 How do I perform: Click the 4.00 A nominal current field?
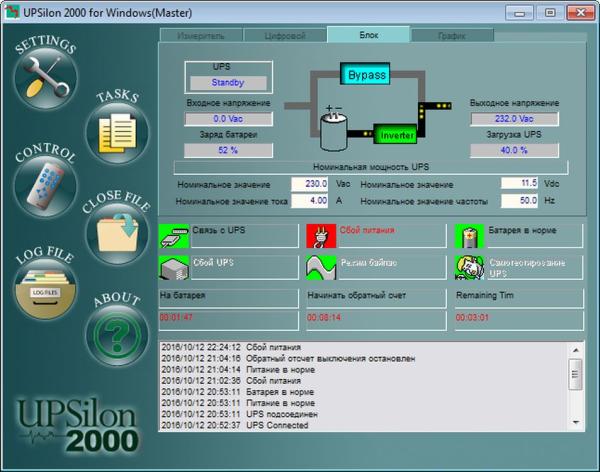(x=310, y=201)
